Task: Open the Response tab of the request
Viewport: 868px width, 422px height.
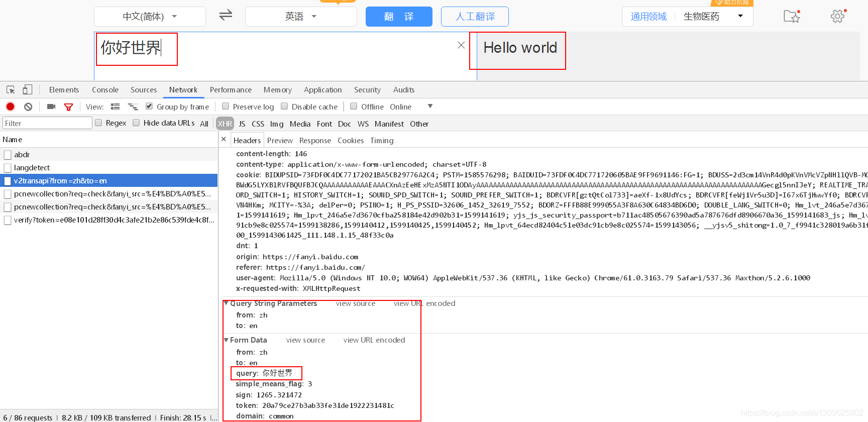Action: (315, 141)
